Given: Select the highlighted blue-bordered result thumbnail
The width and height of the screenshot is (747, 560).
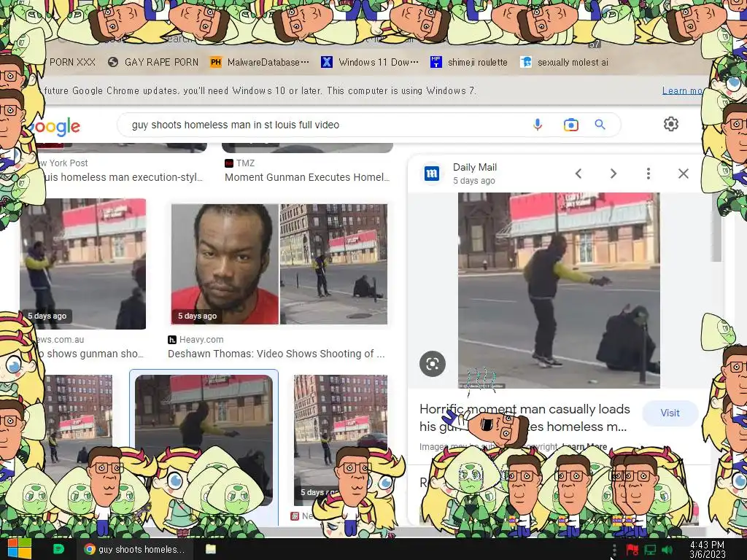Looking at the screenshot, I should tap(204, 440).
